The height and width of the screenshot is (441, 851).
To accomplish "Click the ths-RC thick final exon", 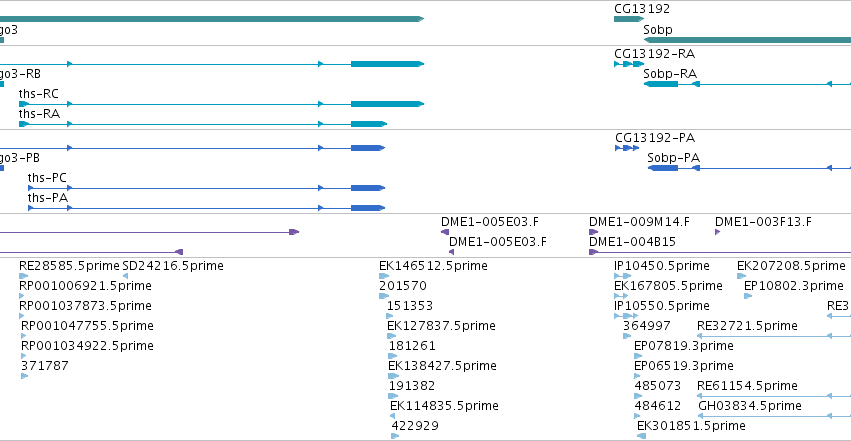I will (x=387, y=104).
